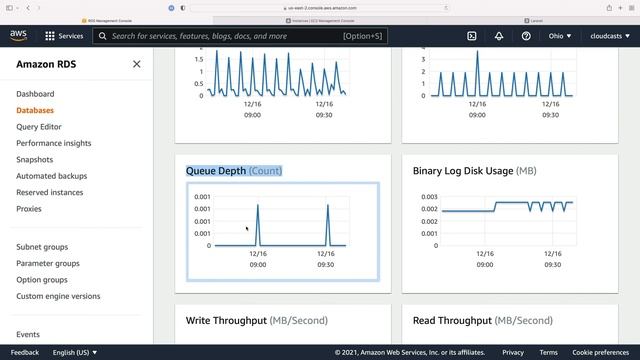The width and height of the screenshot is (640, 360).
Task: Open the cloudcasts account menu
Action: [x=610, y=36]
